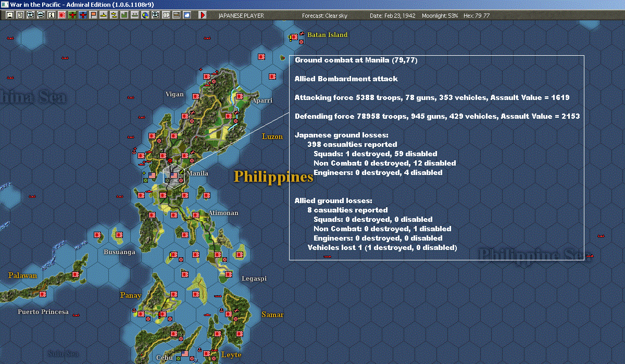Screen dimensions: 625x364
Task: Click the red arrow end-turn toolbar button
Action: [x=202, y=15]
